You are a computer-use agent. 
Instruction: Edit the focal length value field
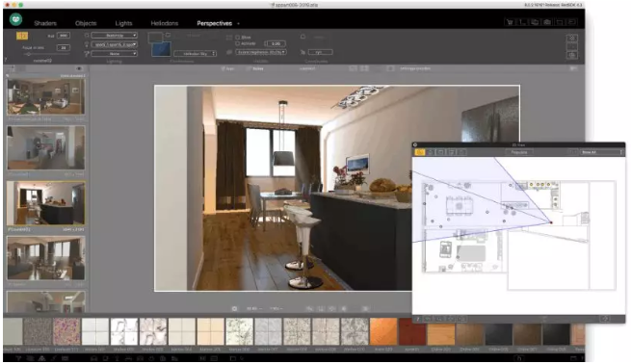(x=64, y=47)
